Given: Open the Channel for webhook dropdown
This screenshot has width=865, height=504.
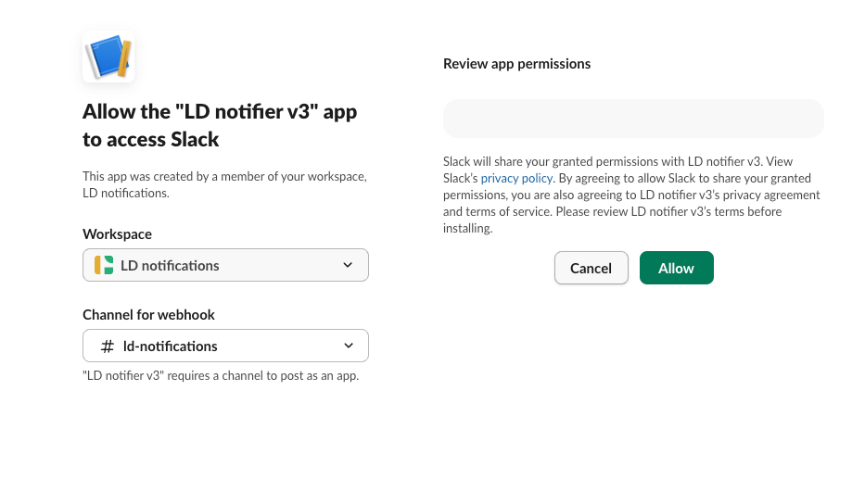Looking at the screenshot, I should (225, 346).
